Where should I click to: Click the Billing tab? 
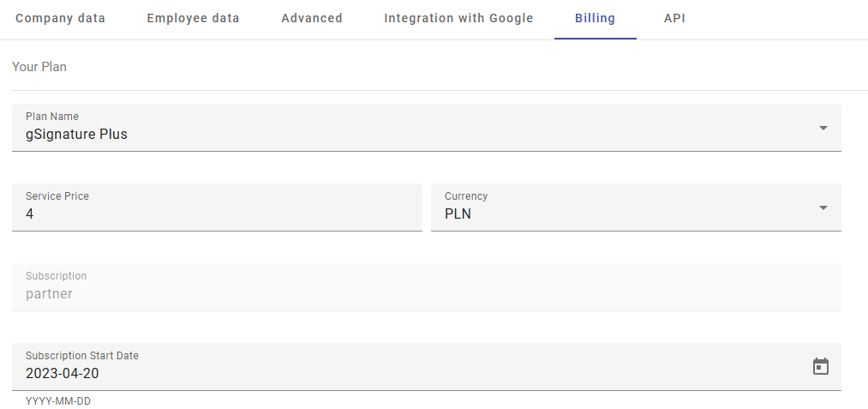point(595,18)
